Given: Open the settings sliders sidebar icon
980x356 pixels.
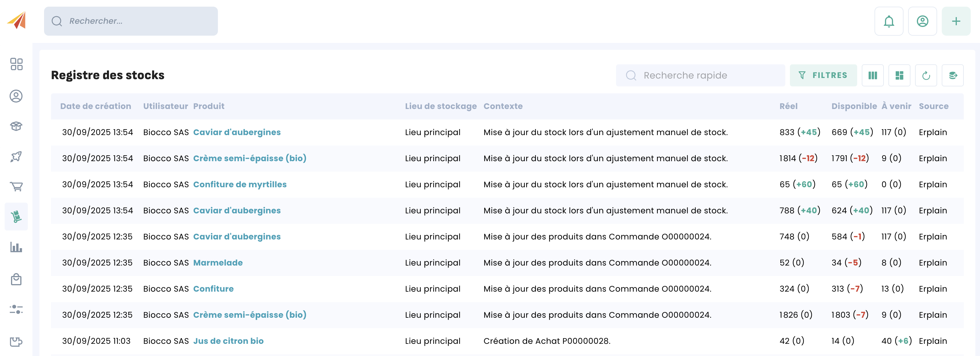Looking at the screenshot, I should 16,309.
